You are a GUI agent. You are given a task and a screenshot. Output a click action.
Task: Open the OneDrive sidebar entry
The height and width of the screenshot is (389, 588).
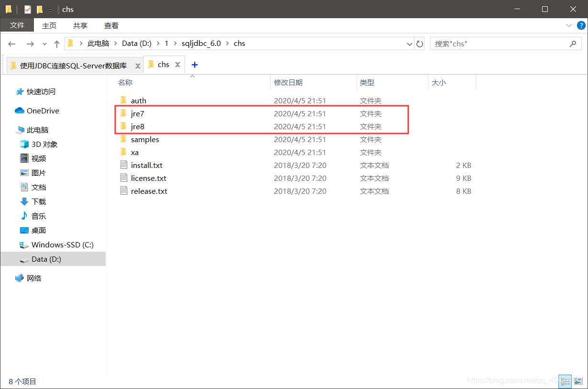41,111
